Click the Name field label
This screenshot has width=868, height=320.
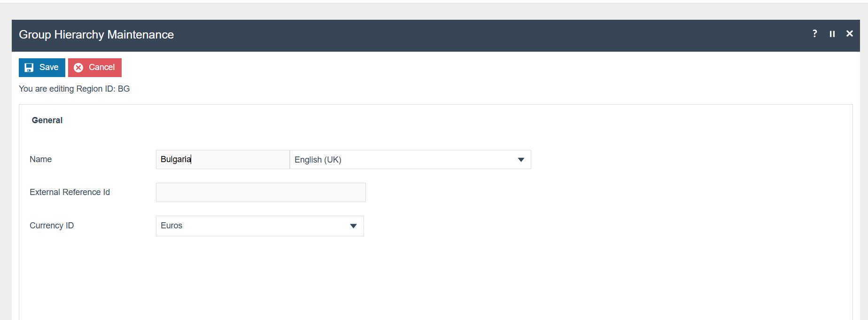(40, 159)
